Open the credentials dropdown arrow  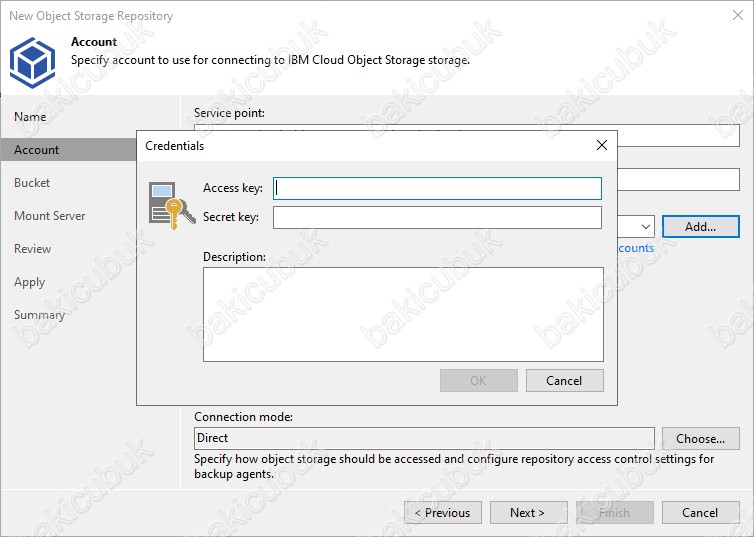click(x=645, y=226)
